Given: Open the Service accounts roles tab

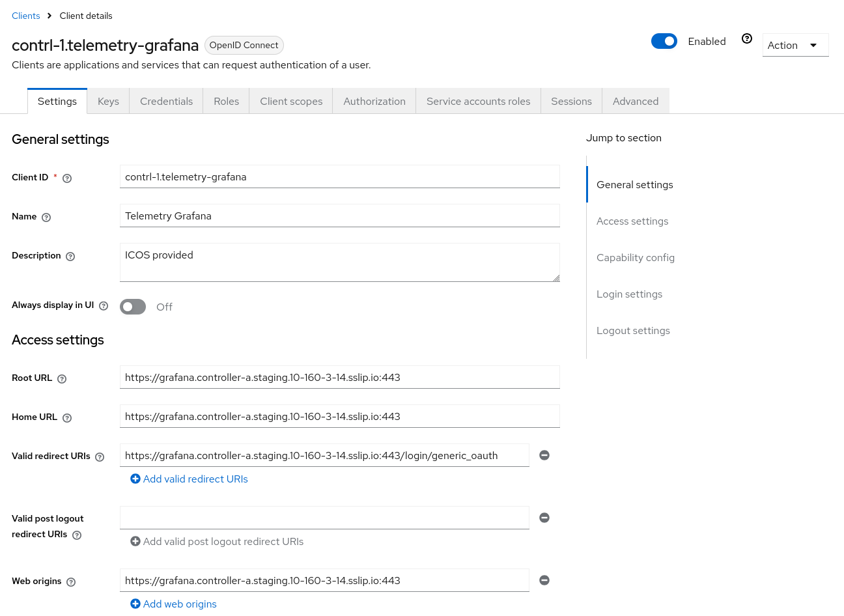Looking at the screenshot, I should (x=479, y=101).
